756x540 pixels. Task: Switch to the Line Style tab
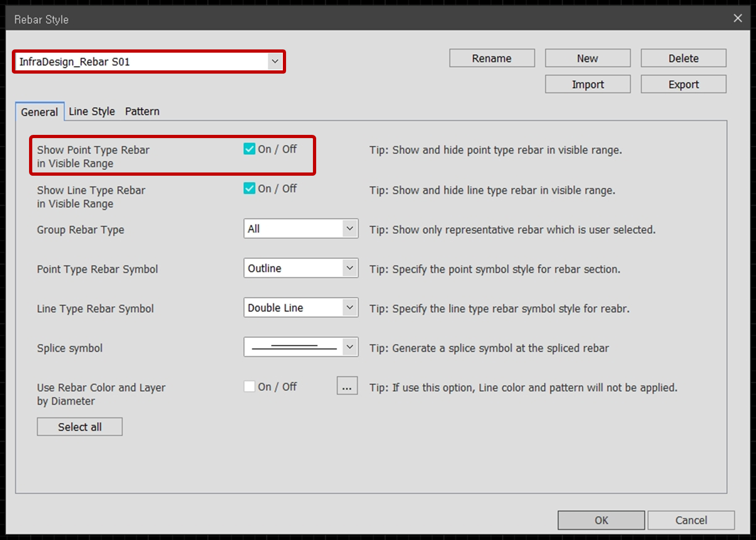point(92,111)
